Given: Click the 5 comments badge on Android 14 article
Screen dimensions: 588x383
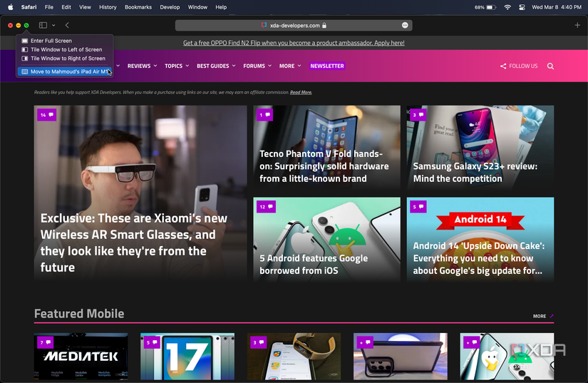Looking at the screenshot, I should pos(418,207).
